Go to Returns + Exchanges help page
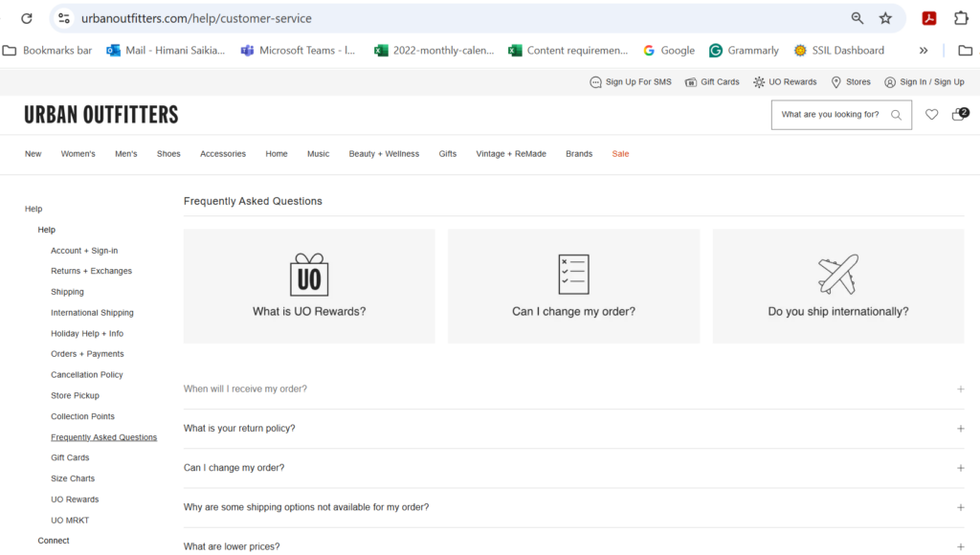 pos(91,271)
